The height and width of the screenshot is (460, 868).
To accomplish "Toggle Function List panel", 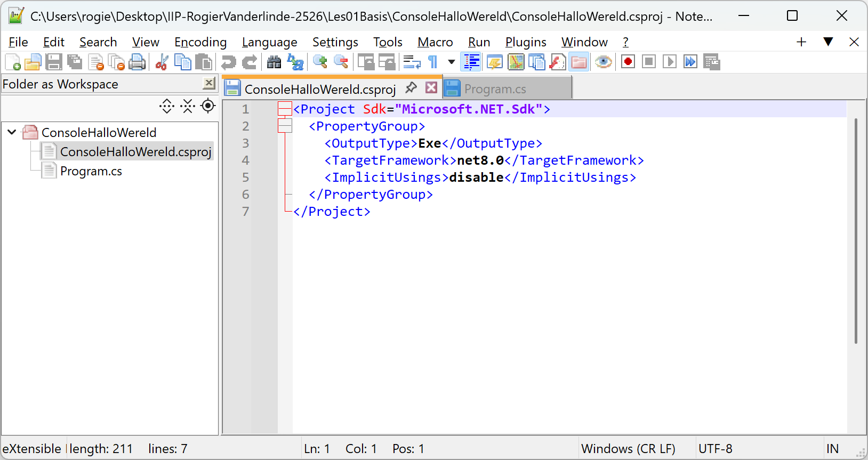I will coord(558,62).
